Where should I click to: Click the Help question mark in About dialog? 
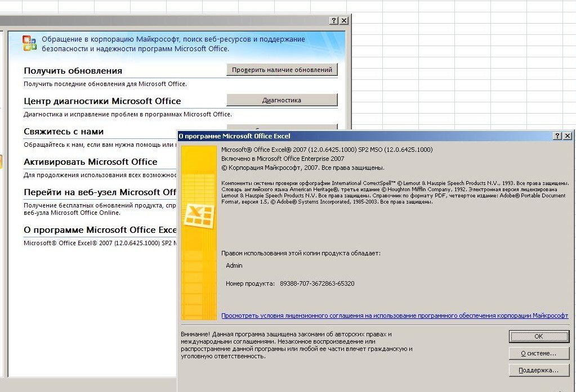pos(557,136)
